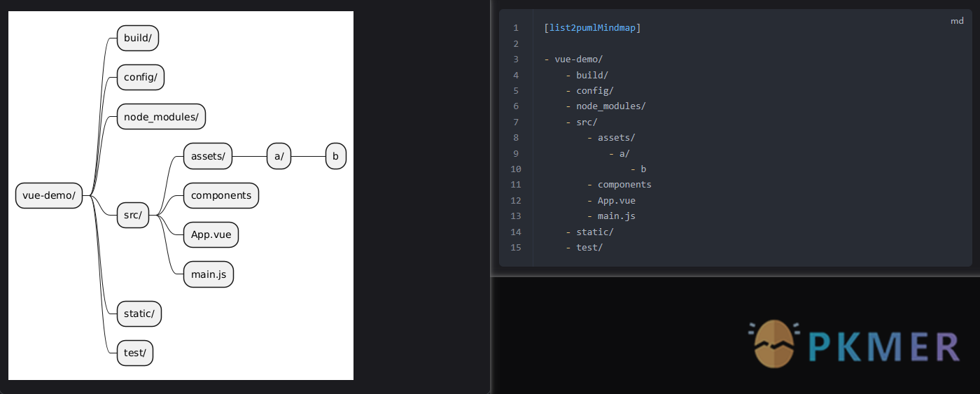
Task: Click the b leaf node in mind map
Action: coord(336,156)
